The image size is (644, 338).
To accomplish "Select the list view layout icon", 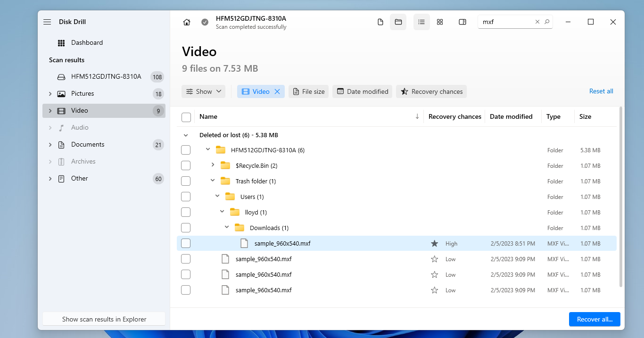I will [x=421, y=22].
